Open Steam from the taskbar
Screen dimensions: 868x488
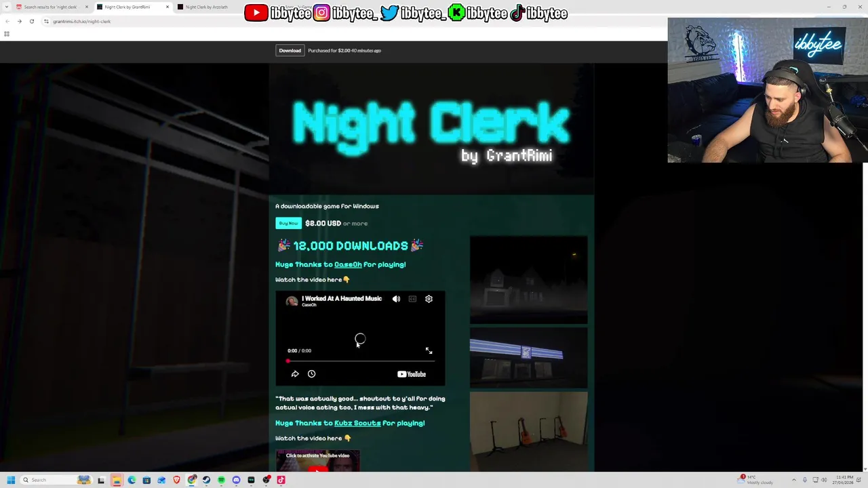[x=206, y=480]
